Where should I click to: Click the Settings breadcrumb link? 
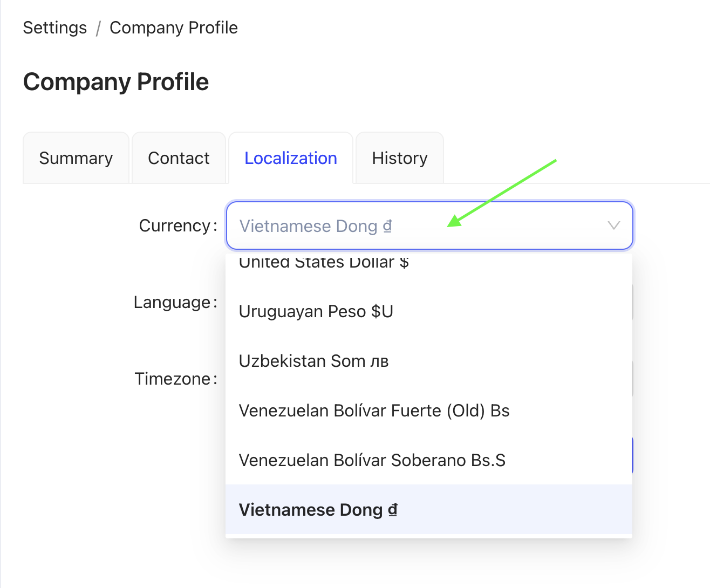coord(55,28)
